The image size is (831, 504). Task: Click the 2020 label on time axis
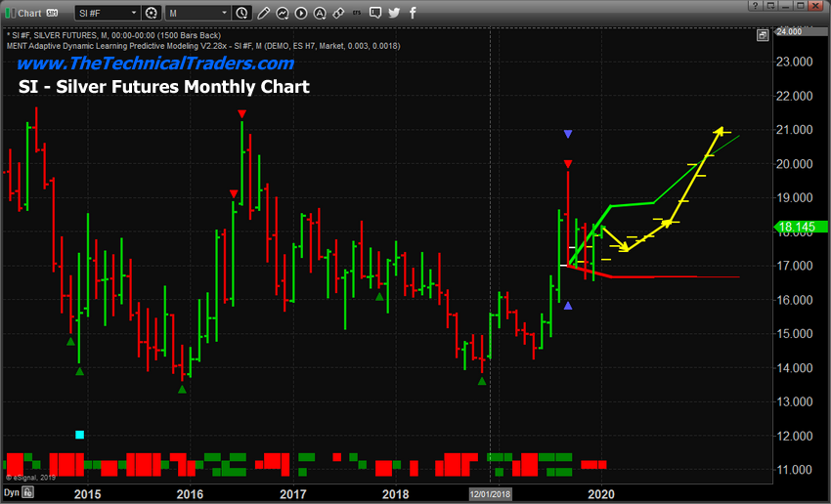click(601, 494)
